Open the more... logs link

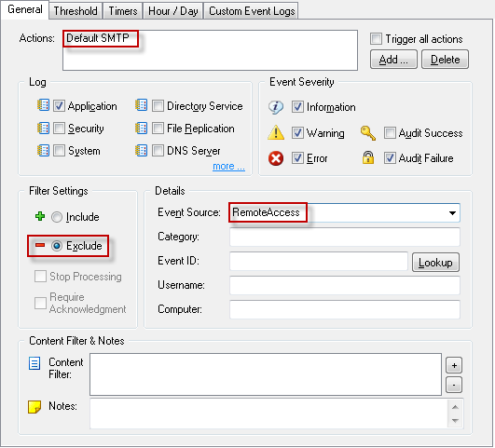228,167
